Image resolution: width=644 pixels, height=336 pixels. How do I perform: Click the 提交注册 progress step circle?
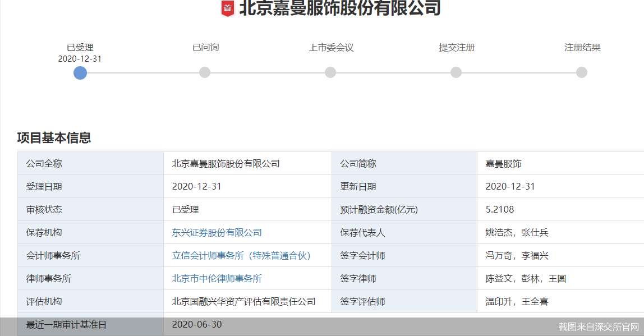pyautogui.click(x=456, y=73)
